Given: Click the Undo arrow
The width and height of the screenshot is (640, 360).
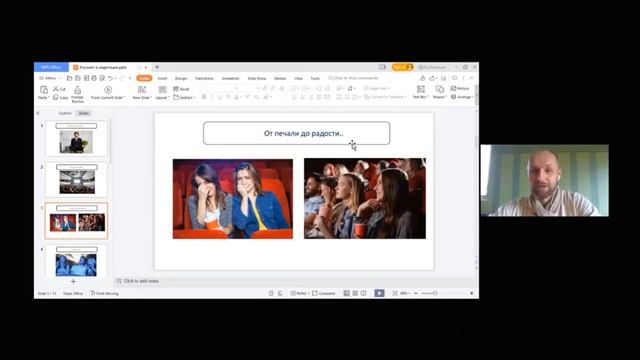Looking at the screenshot, I should tap(110, 78).
